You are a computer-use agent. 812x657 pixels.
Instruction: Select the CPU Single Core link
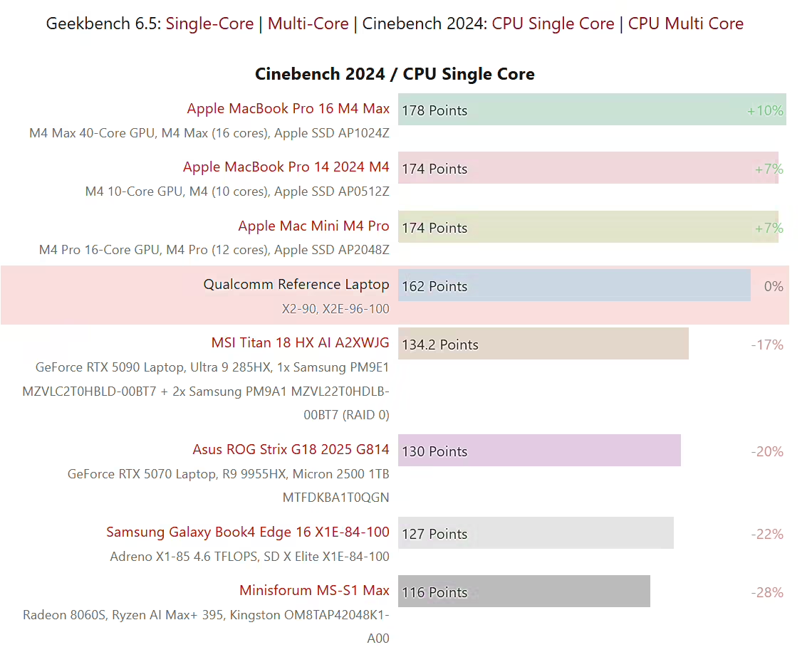click(x=553, y=23)
